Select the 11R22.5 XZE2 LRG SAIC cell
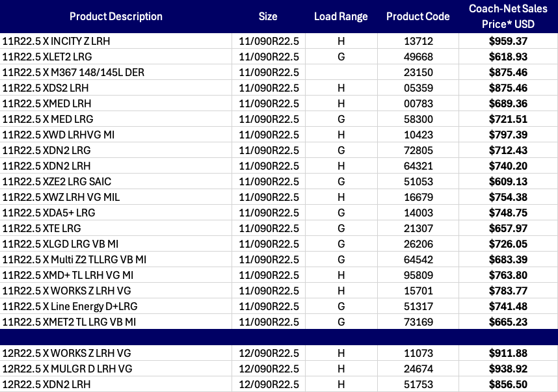 click(57, 181)
